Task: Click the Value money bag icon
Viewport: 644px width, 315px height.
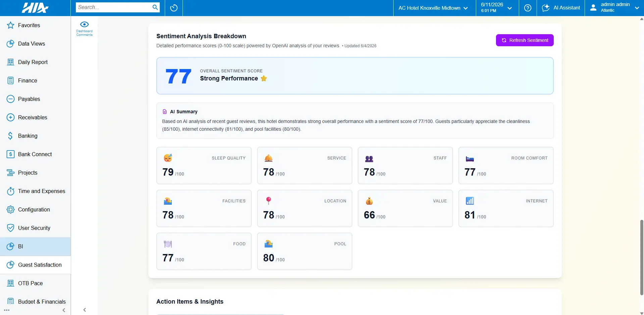Action: coord(369,201)
